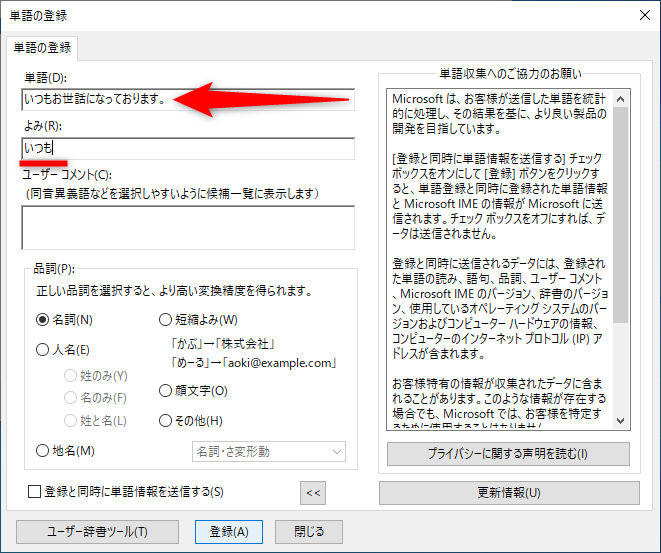Choose the 顔文字(O) option

coord(165,391)
